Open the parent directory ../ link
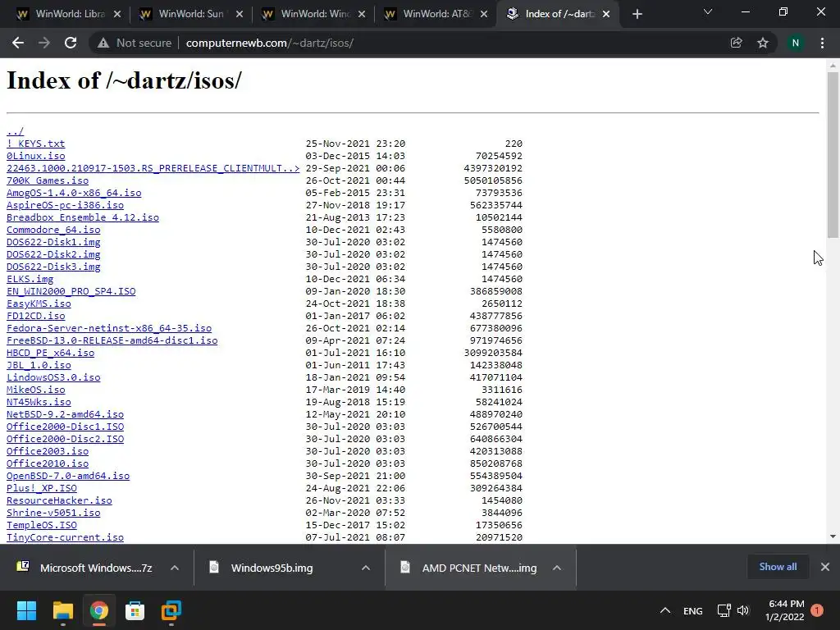 15,131
